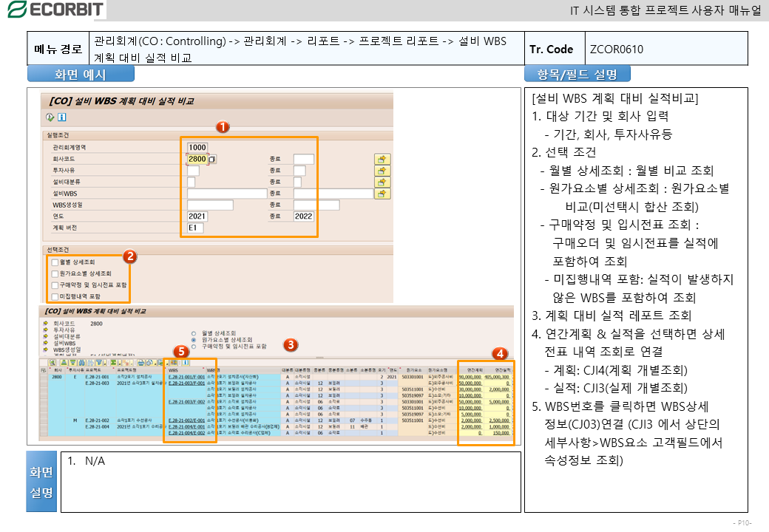Screen dimensions: 769x532
Task: Enable the 월별 상세조회 checkbox
Action: [55, 262]
